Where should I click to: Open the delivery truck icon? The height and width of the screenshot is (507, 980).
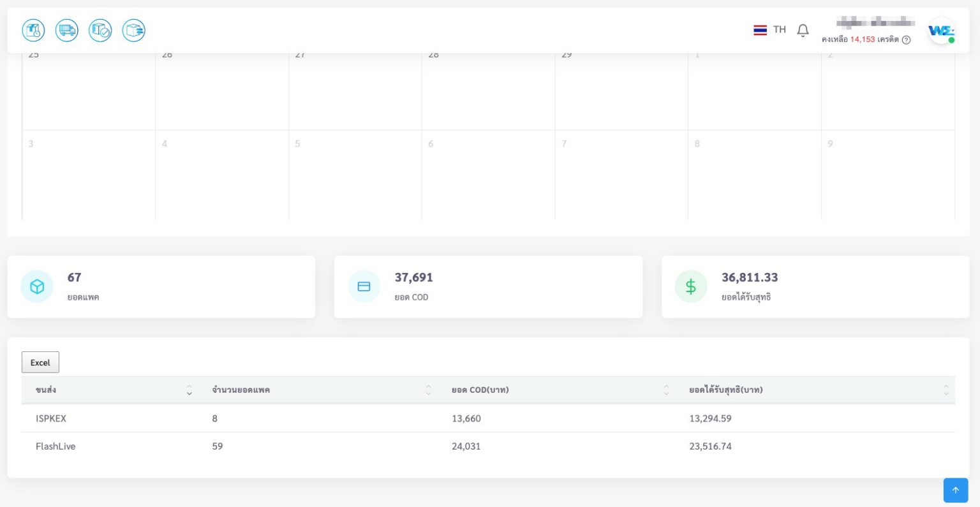(67, 30)
